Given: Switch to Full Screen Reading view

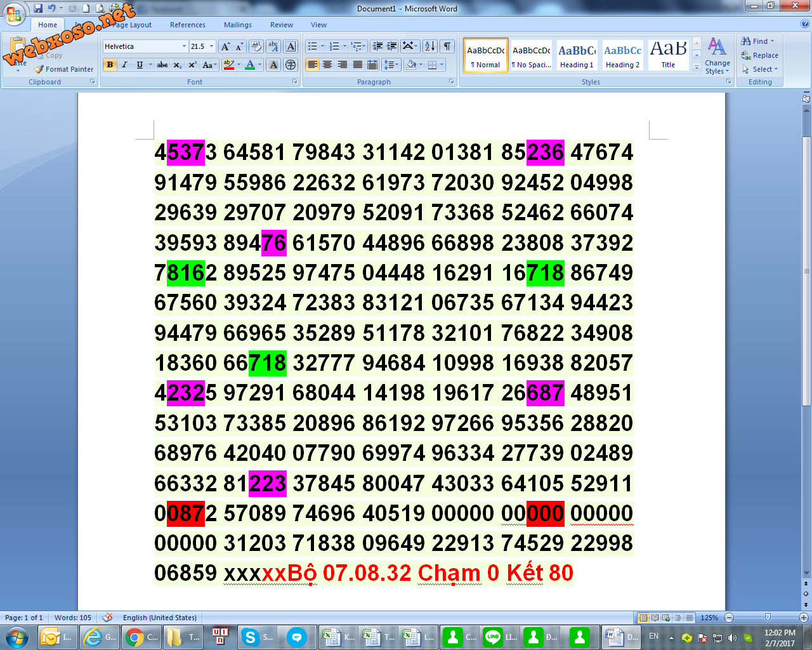Looking at the screenshot, I should [655, 618].
